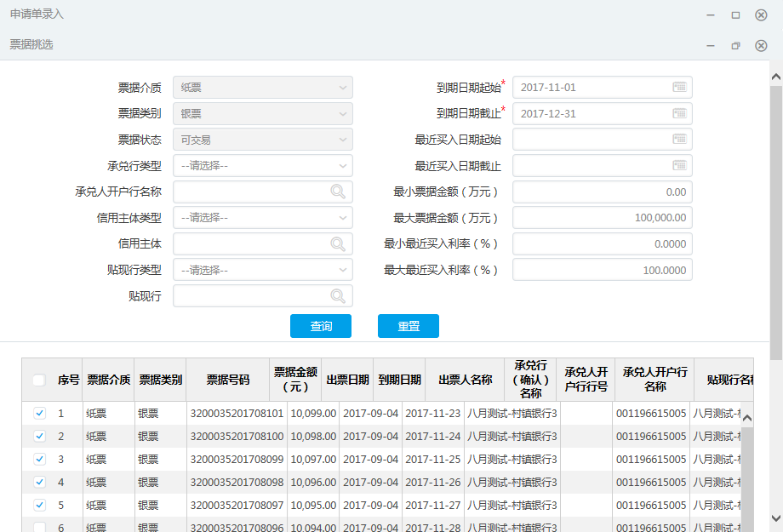Restore the 票据挑选 sub-window
Image resolution: width=783 pixels, height=532 pixels.
click(735, 45)
